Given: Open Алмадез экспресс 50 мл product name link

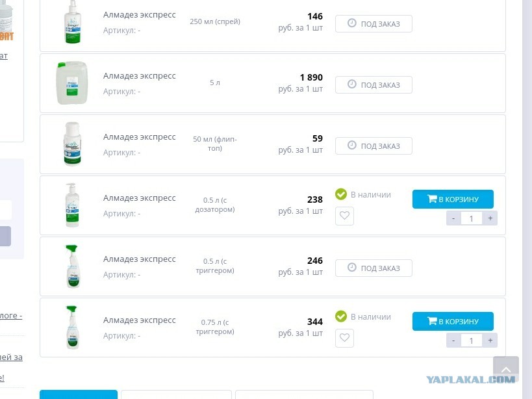Looking at the screenshot, I should (x=140, y=136).
